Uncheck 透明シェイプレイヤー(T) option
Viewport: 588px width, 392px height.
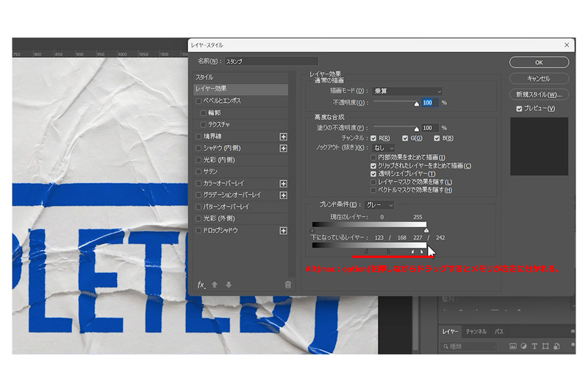[373, 174]
